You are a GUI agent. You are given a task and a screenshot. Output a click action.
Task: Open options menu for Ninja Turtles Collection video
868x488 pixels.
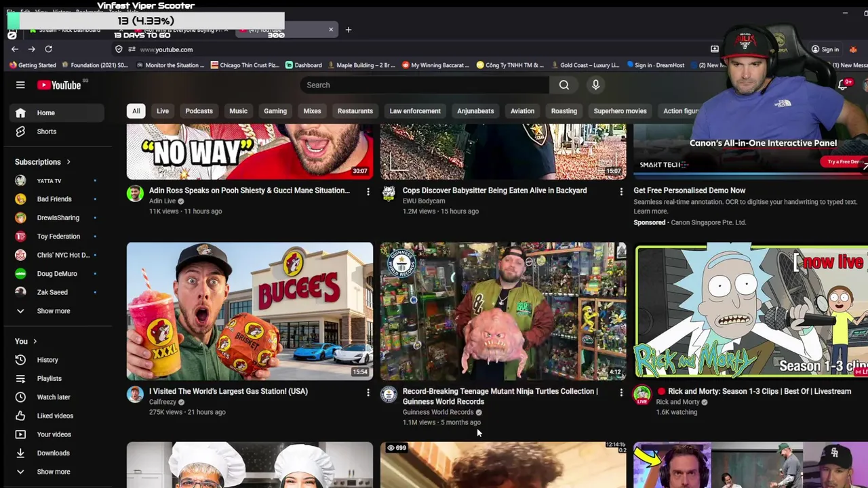621,392
